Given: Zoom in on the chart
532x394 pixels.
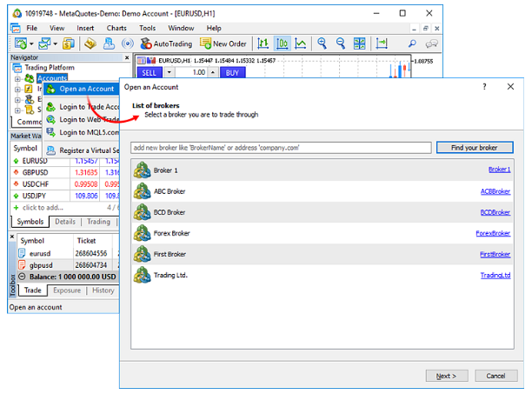Looking at the screenshot, I should pyautogui.click(x=323, y=43).
